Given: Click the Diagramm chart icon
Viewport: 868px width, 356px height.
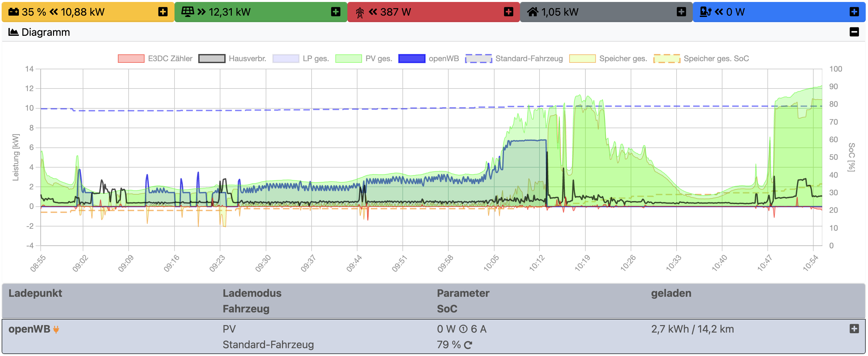Looking at the screenshot, I should [13, 32].
